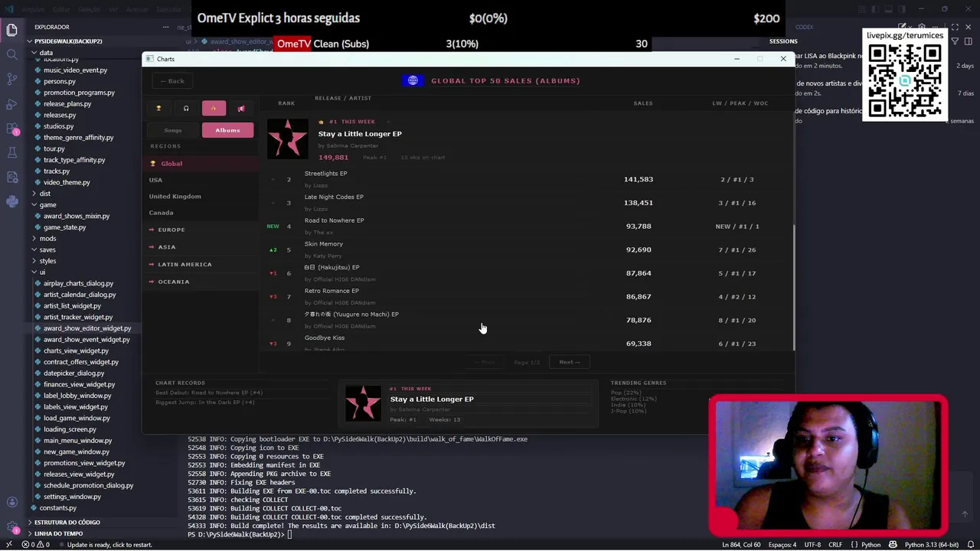Image resolution: width=980 pixels, height=551 pixels.
Task: Select the megaphone airplay chart icon
Action: [x=241, y=109]
